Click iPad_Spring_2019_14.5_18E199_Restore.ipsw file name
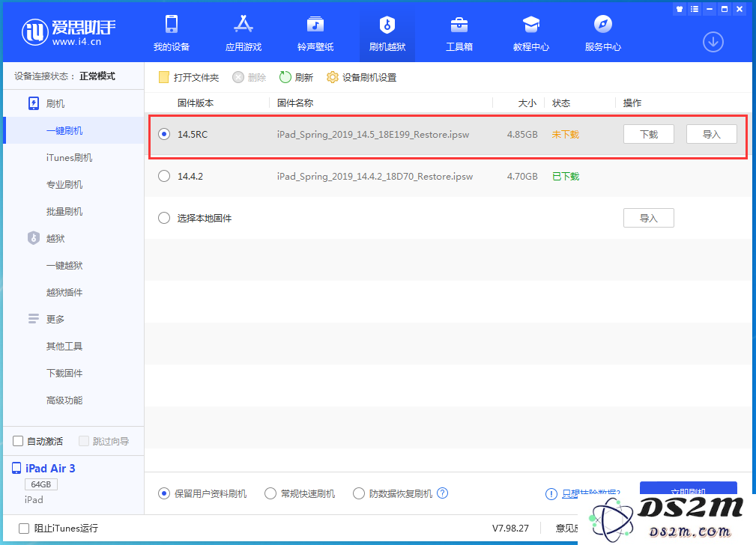The image size is (756, 545). [x=372, y=135]
